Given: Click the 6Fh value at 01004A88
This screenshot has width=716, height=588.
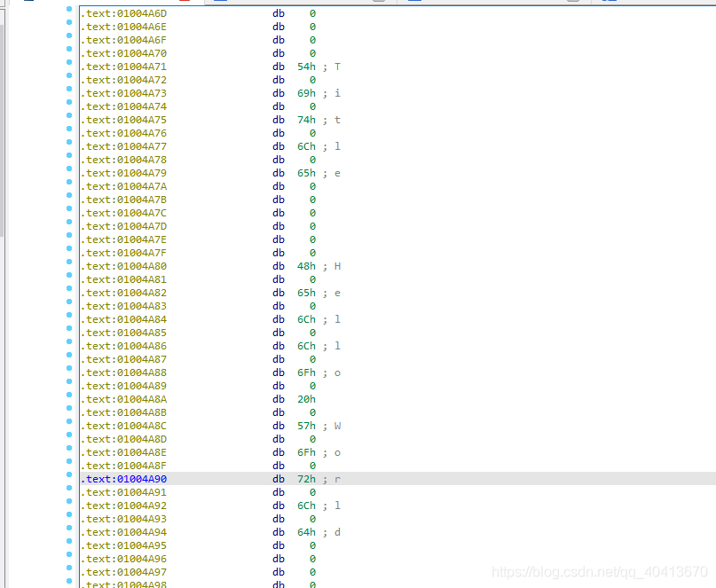Looking at the screenshot, I should point(306,372).
